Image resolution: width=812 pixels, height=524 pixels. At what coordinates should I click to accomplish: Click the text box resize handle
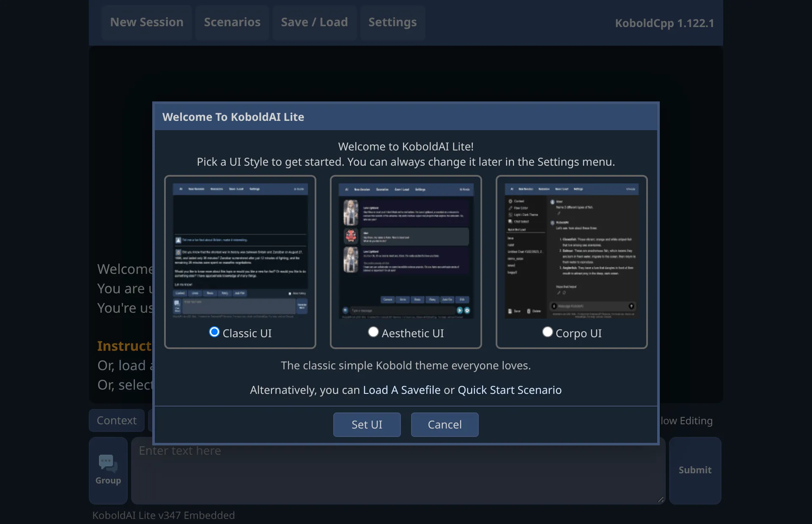[661, 499]
